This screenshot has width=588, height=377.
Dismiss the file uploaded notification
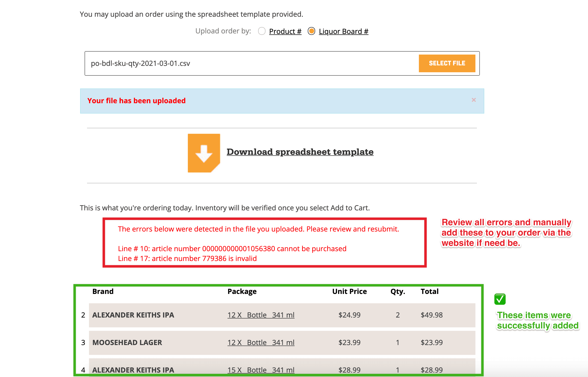(x=473, y=100)
